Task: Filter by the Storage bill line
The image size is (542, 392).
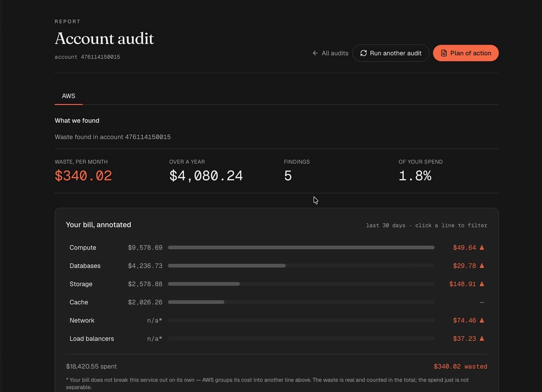Action: (x=276, y=284)
